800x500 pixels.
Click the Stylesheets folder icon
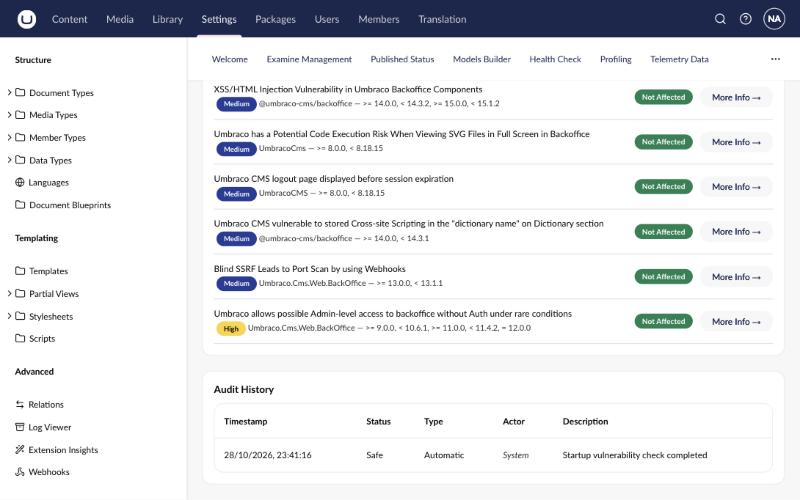point(20,316)
